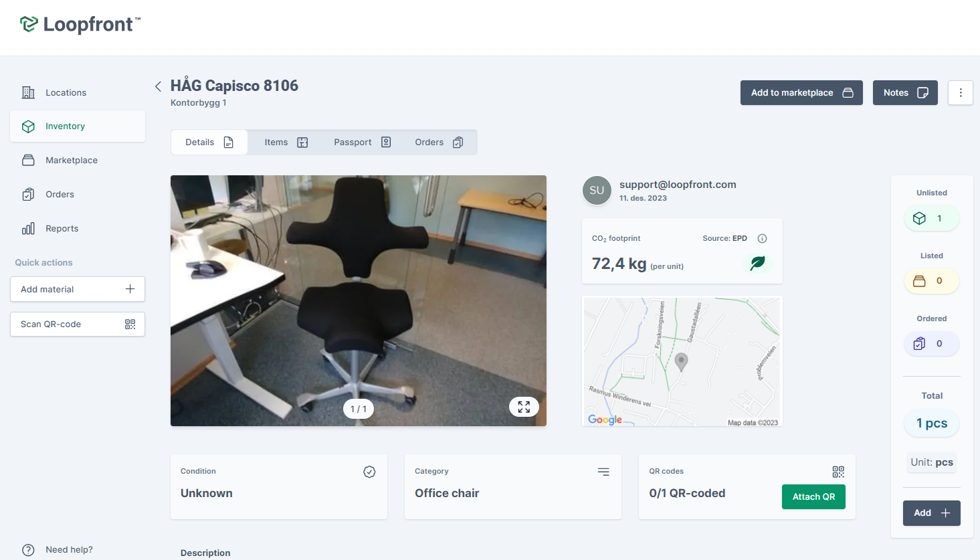Click the Attach QR button
The width and height of the screenshot is (980, 560).
[813, 496]
